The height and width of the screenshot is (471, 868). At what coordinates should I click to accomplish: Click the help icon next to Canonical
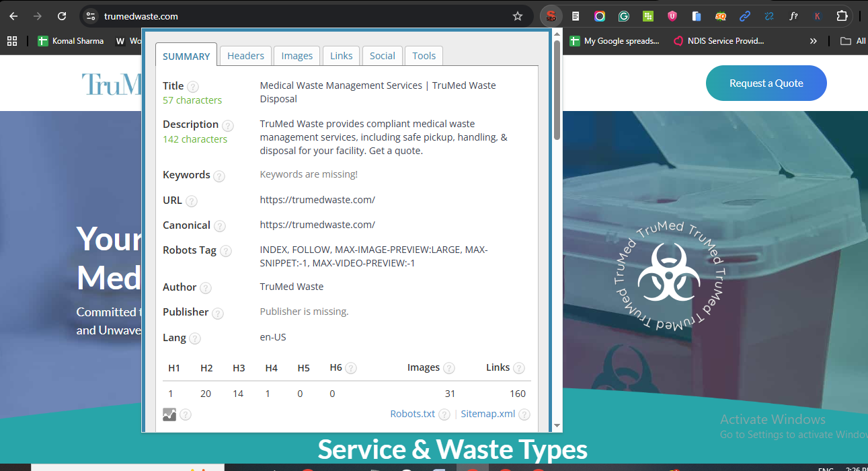click(x=220, y=226)
